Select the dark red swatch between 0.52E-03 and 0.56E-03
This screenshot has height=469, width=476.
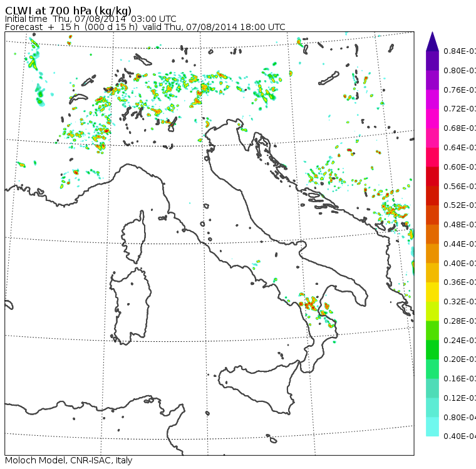[x=432, y=196]
